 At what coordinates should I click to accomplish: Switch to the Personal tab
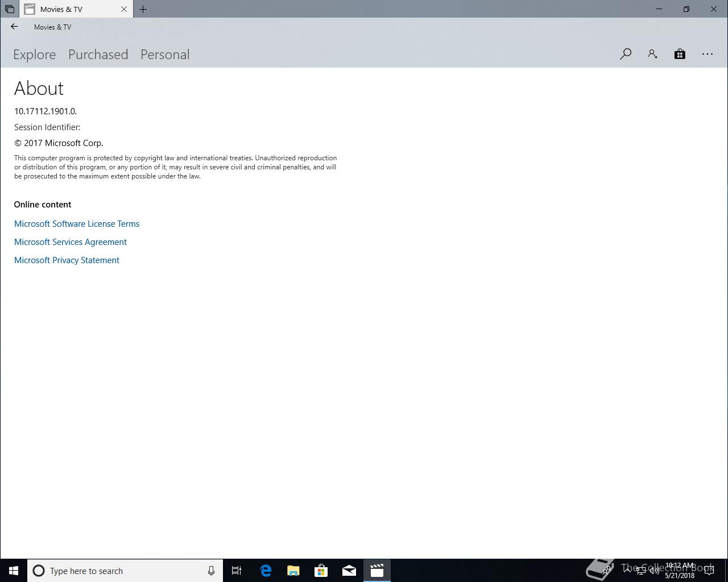pyautogui.click(x=165, y=55)
